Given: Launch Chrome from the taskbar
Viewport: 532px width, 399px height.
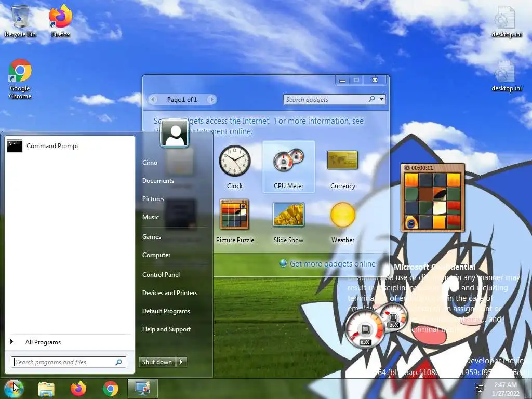Looking at the screenshot, I should click(111, 389).
